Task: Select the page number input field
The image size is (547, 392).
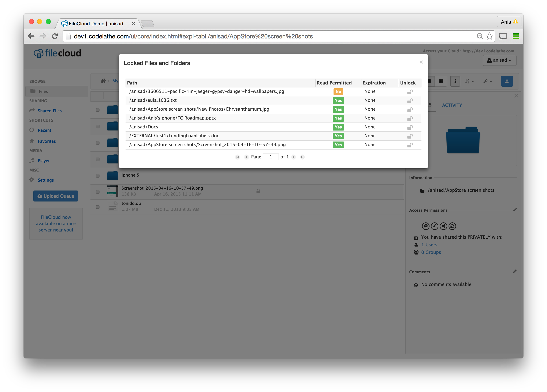Action: pyautogui.click(x=271, y=157)
